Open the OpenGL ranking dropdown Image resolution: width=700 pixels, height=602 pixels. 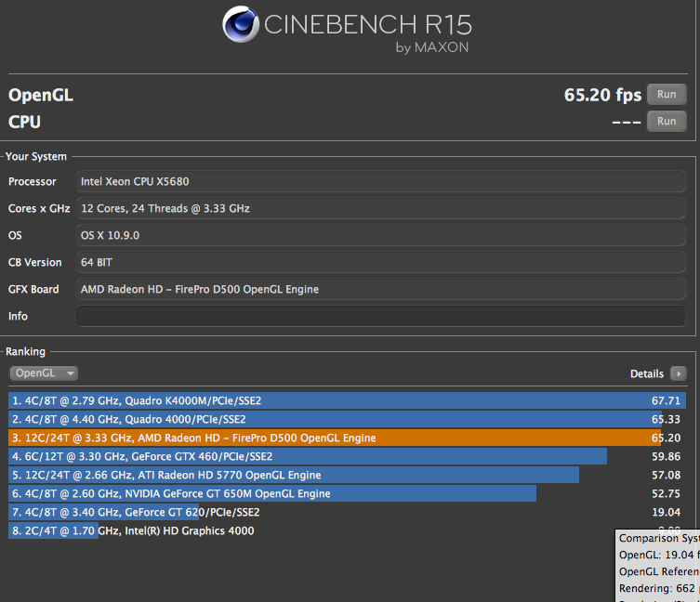pyautogui.click(x=44, y=373)
